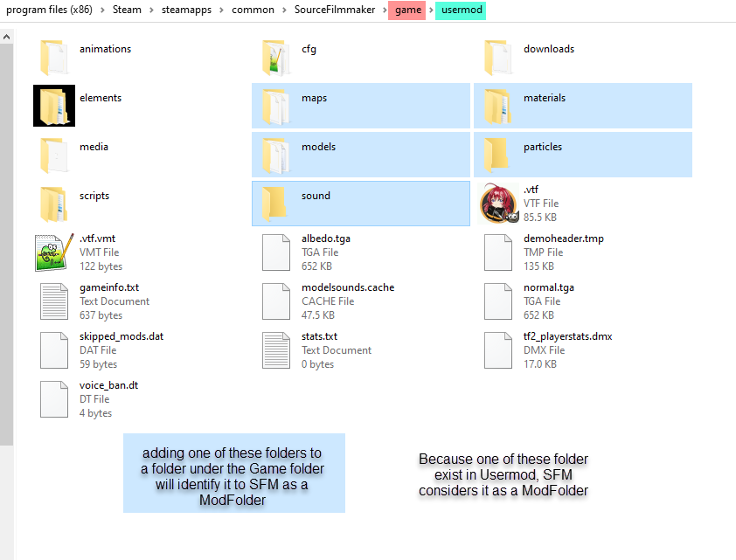736x560 pixels.
Task: Jump to common folder breadcrumb
Action: [253, 10]
